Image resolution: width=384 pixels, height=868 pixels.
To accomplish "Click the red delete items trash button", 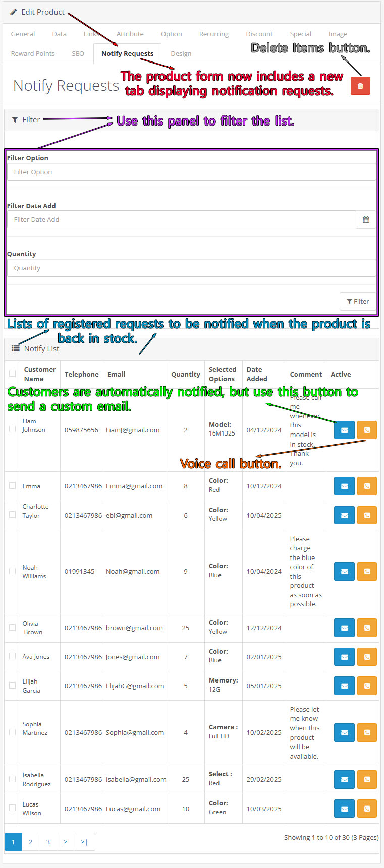I will pos(360,86).
